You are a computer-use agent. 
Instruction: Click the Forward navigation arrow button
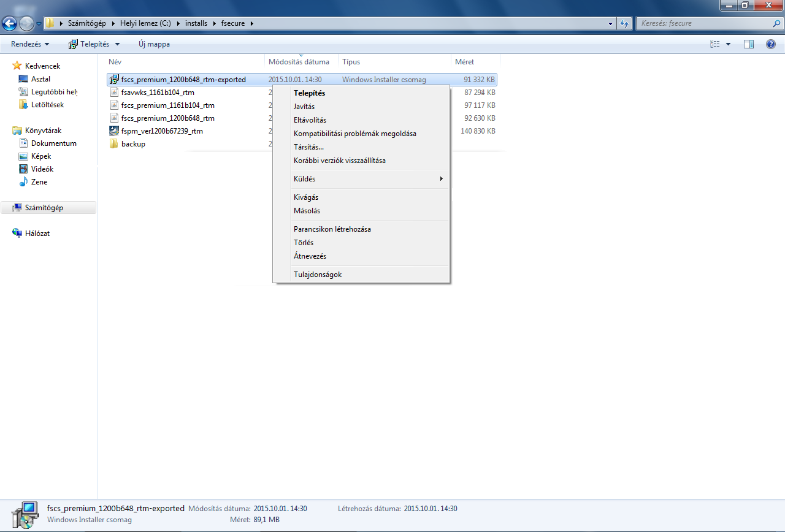tap(26, 23)
